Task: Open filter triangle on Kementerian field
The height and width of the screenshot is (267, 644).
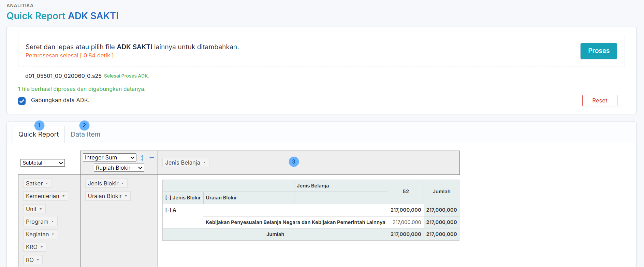Action: [x=63, y=196]
